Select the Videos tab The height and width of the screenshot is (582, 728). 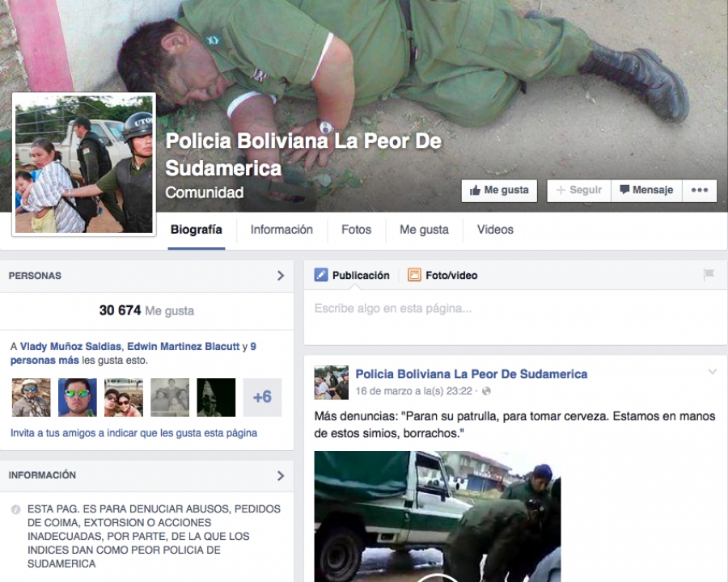click(x=495, y=230)
